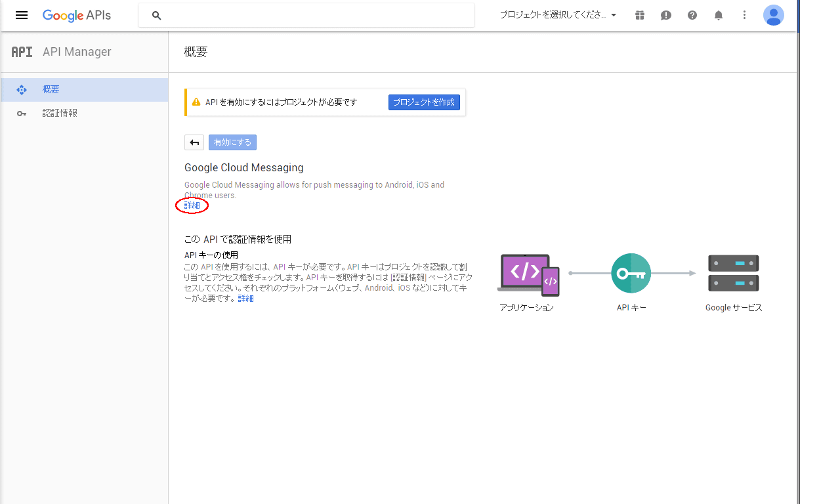The height and width of the screenshot is (504, 840).
Task: Open the user account avatar
Action: coord(774,15)
